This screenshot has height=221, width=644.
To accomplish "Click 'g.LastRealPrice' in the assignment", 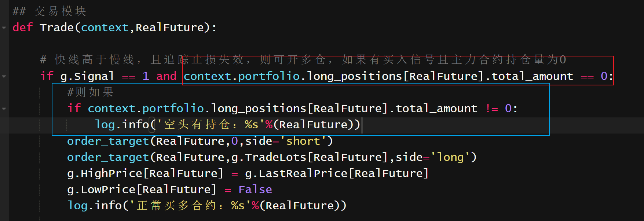I will [296, 173].
